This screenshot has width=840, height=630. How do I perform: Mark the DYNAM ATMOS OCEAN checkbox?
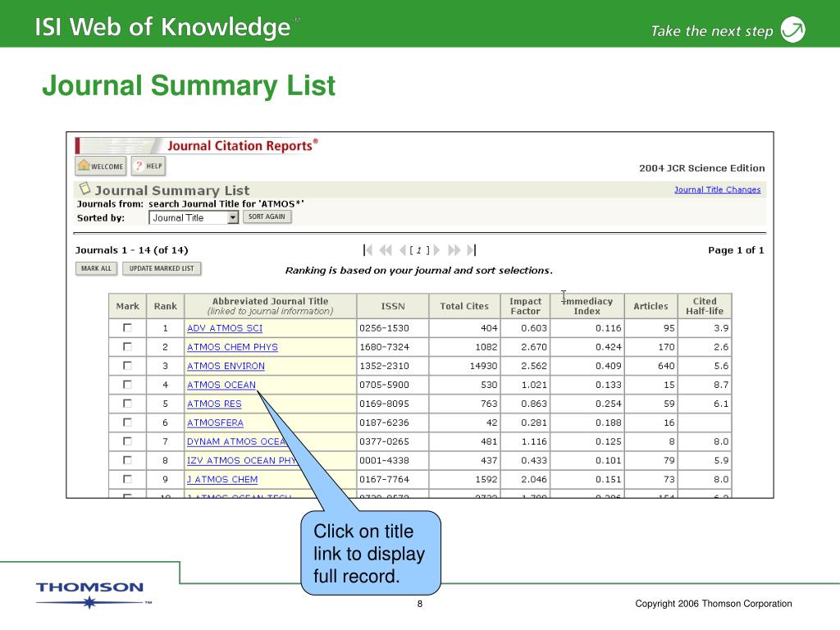point(127,441)
